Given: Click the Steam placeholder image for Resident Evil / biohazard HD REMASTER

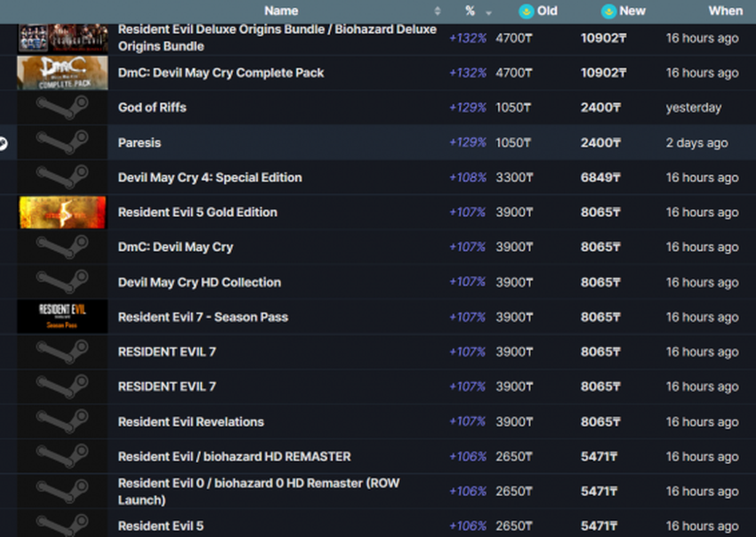Looking at the screenshot, I should 62,456.
